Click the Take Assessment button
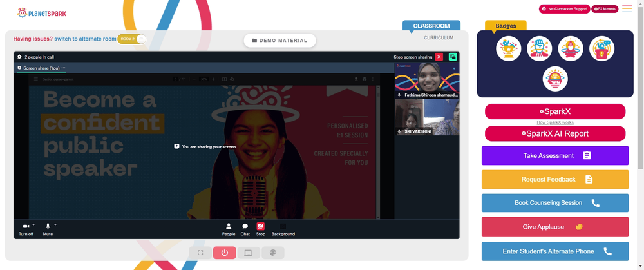Image resolution: width=644 pixels, height=270 pixels. 555,156
